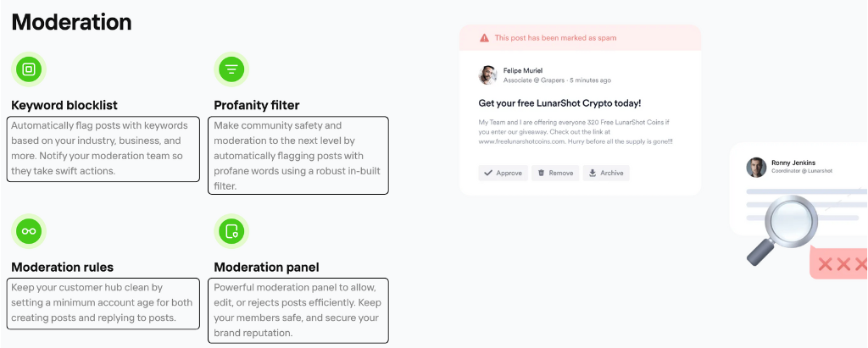This screenshot has height=348, width=868.
Task: Click the Moderation panel shield icon
Action: coord(231,231)
